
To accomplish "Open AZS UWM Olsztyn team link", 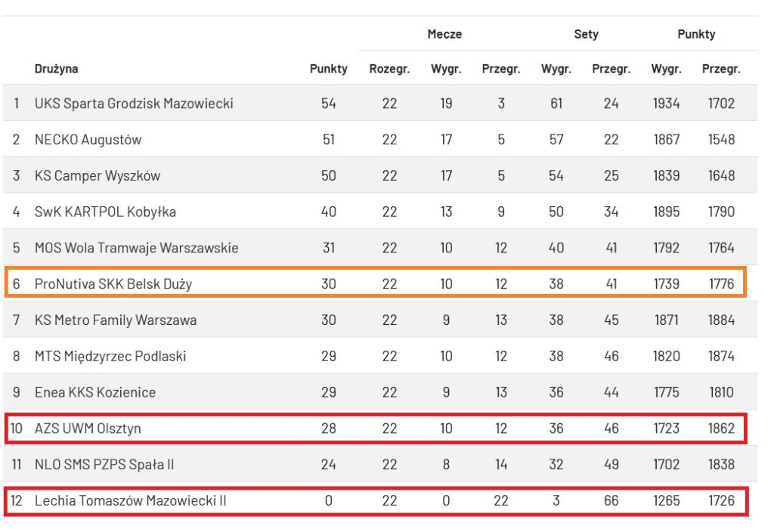I will [88, 429].
